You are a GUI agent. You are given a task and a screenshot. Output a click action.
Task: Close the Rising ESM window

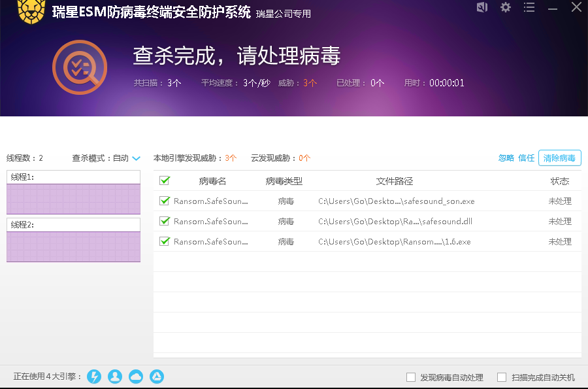pyautogui.click(x=576, y=7)
